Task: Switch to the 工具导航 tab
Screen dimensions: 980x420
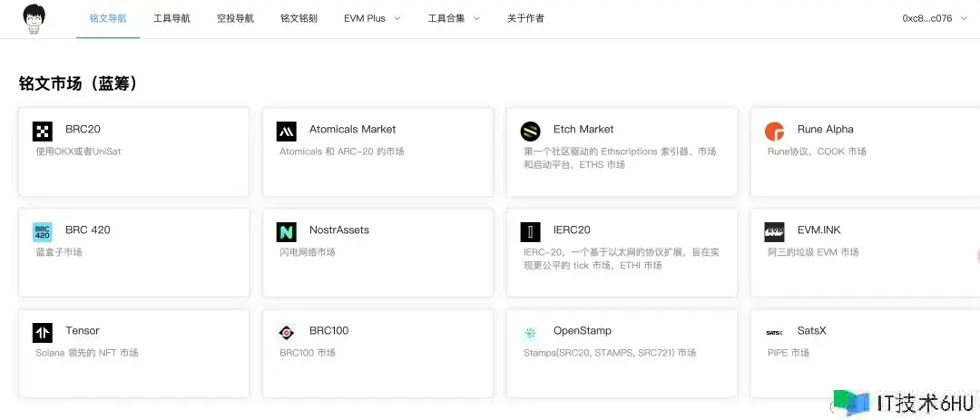Action: click(x=171, y=19)
